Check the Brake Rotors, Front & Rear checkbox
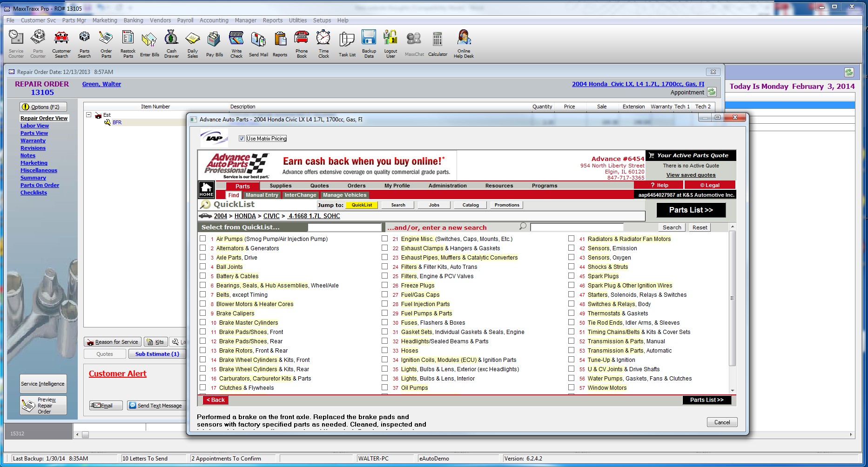Screen dimensions: 868x467 point(203,350)
